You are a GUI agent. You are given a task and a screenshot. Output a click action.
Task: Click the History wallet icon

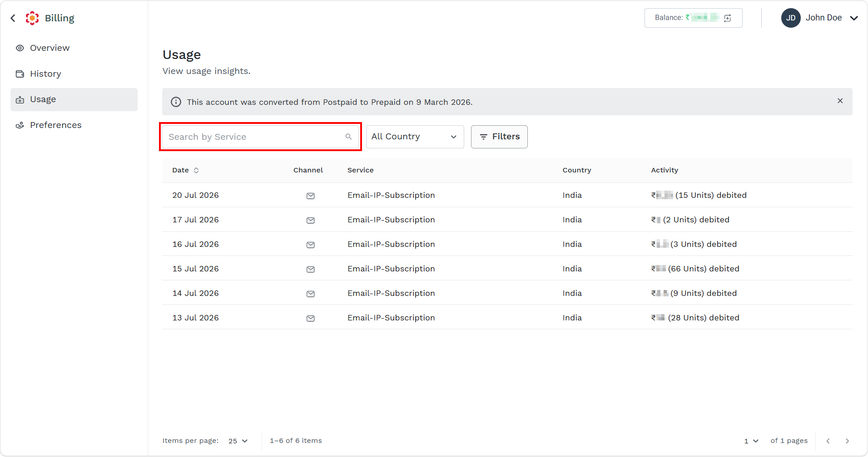click(x=20, y=74)
